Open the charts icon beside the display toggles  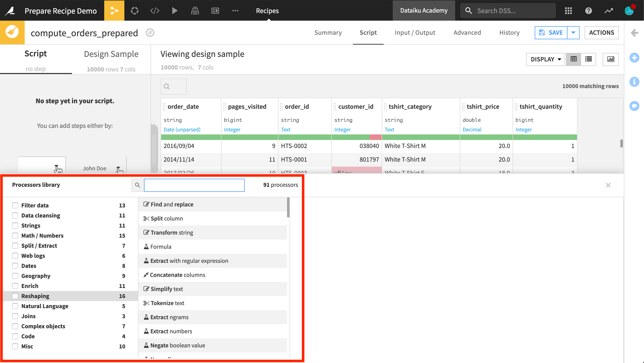click(x=611, y=59)
